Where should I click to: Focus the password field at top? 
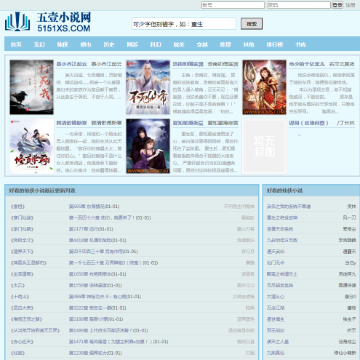pyautogui.click(x=299, y=5)
